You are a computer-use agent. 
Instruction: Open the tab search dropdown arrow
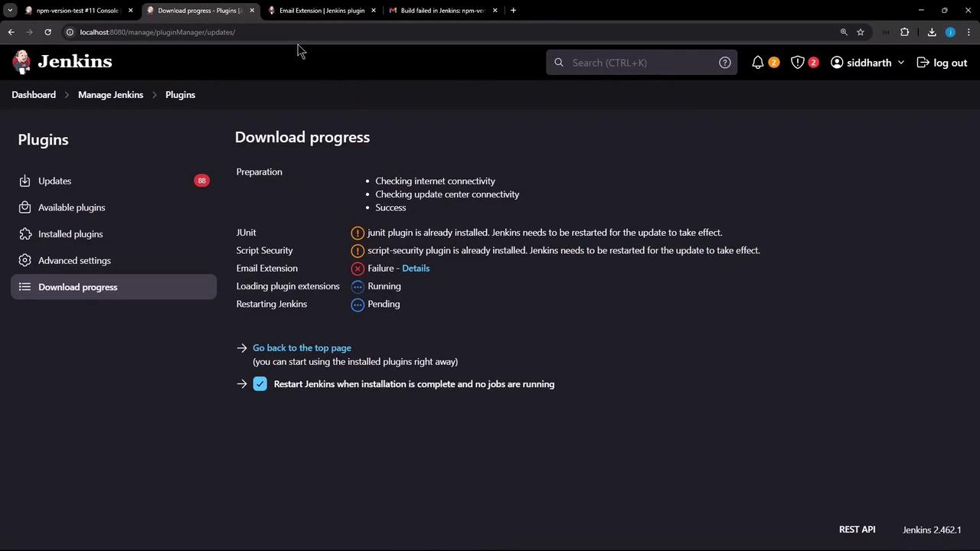pyautogui.click(x=10, y=10)
